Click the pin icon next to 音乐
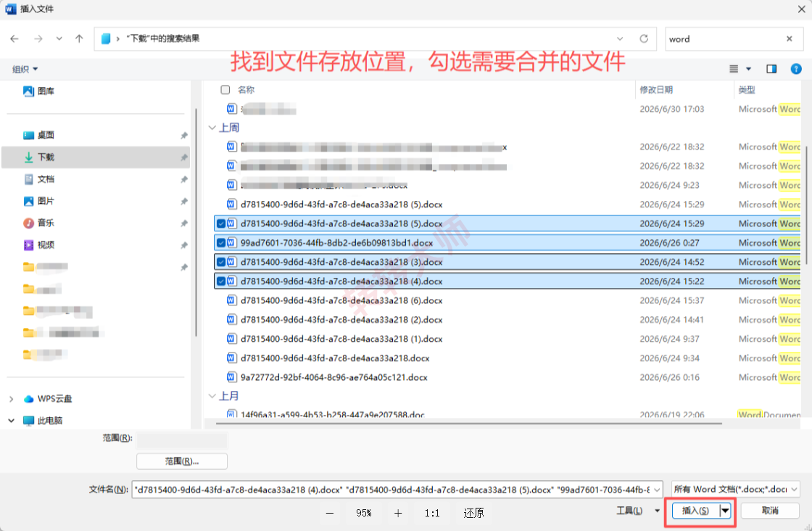 [x=184, y=223]
